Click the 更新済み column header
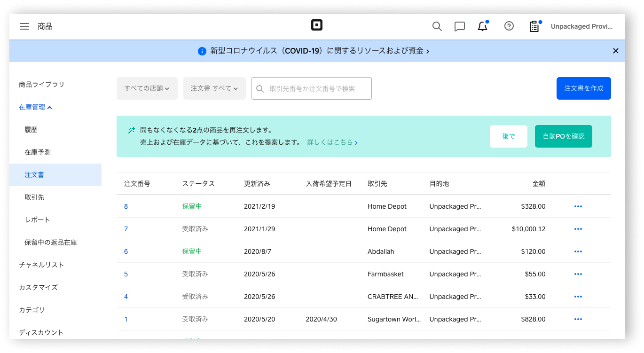The height and width of the screenshot is (353, 644). coord(257,184)
